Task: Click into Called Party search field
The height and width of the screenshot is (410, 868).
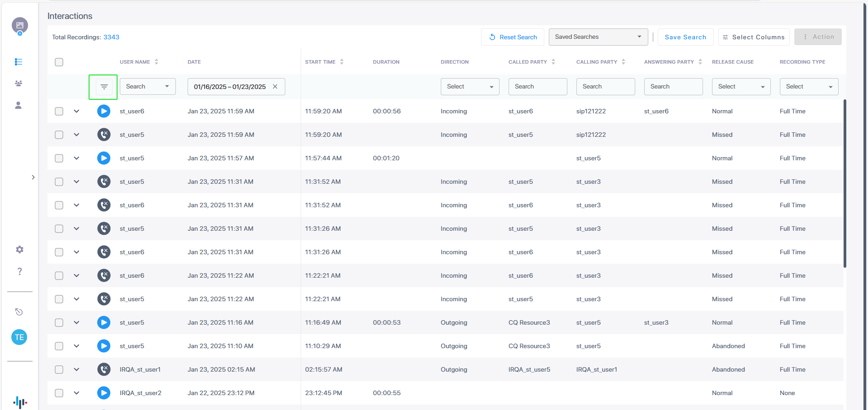Action: click(538, 87)
